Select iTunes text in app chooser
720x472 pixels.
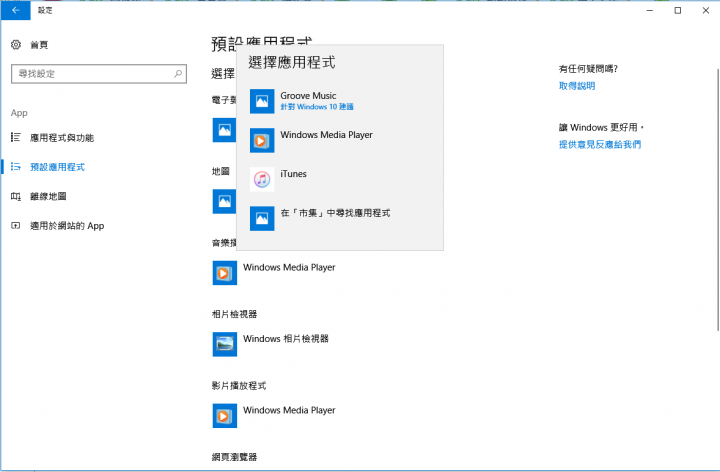coord(293,174)
